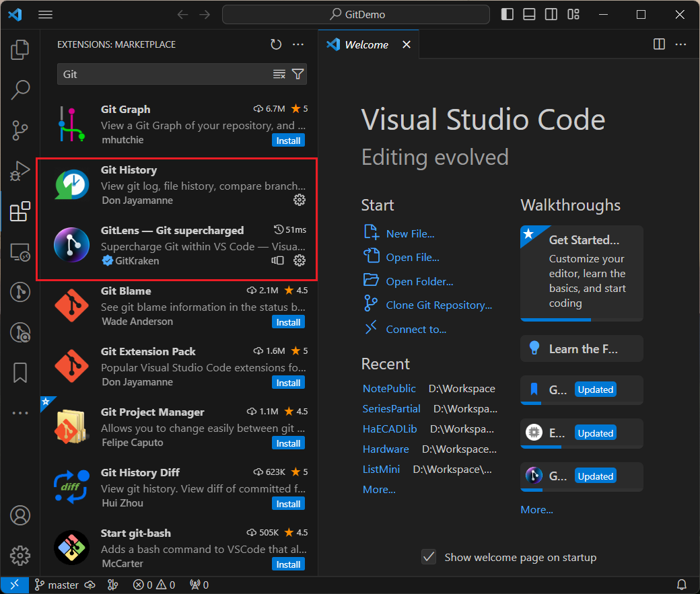Open the Get Started walkthrough card
Viewport: 700px width, 594px height.
click(582, 273)
